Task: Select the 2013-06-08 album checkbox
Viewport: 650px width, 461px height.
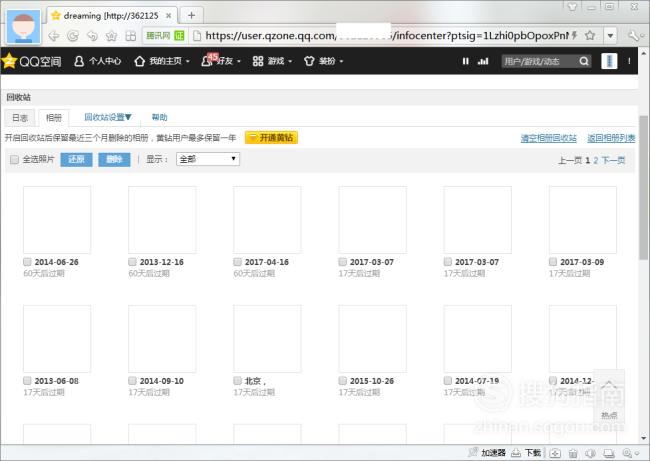Action: pos(27,381)
